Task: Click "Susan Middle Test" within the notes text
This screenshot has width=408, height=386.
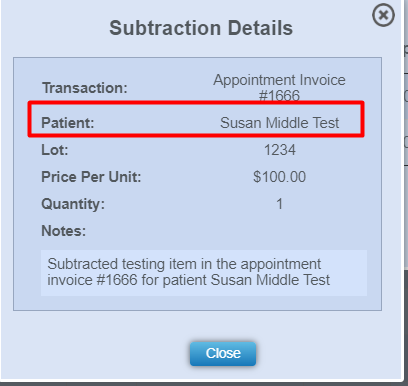Action: click(x=270, y=280)
